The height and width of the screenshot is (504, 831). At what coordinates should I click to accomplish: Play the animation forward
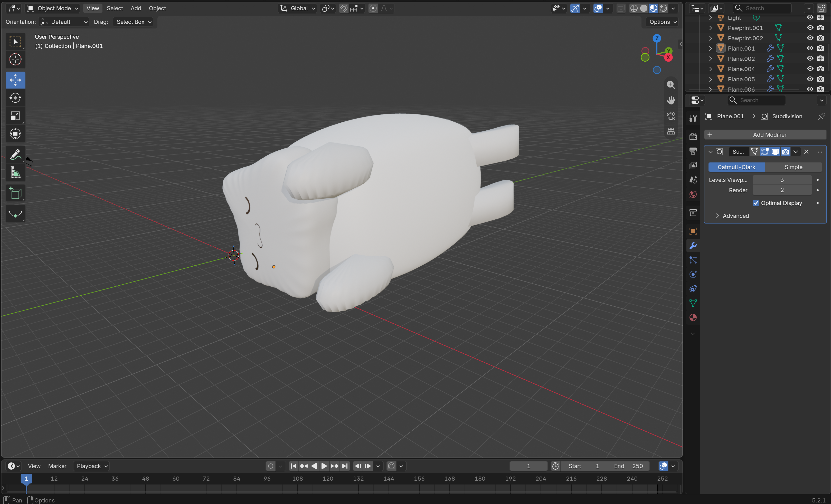click(x=324, y=466)
